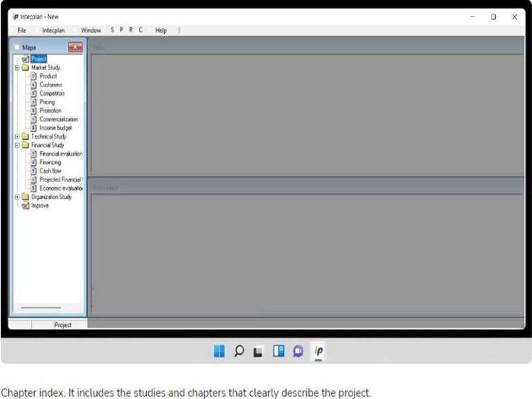Click the C menu item

pos(141,30)
